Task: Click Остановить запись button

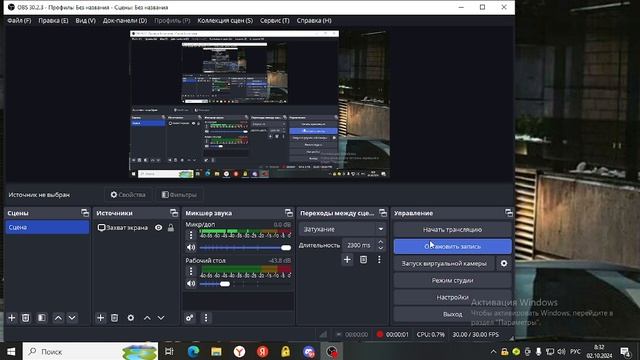Action: point(452,247)
